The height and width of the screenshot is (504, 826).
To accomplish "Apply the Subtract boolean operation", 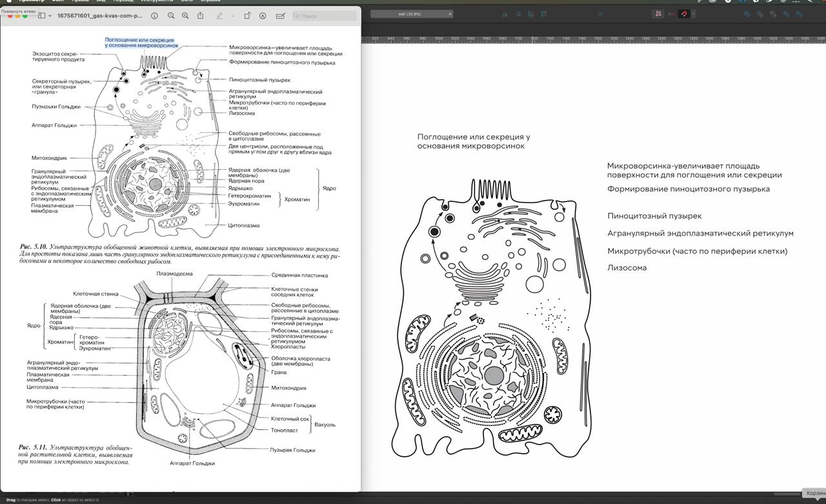I will [x=760, y=14].
